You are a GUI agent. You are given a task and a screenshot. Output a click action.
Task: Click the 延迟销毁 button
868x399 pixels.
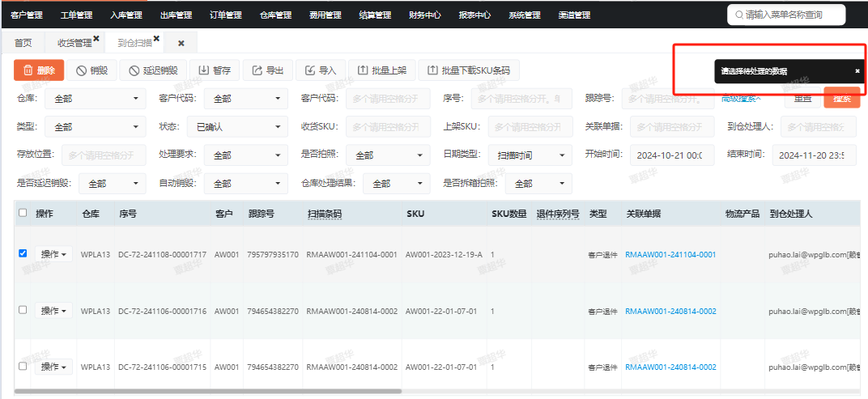(153, 70)
